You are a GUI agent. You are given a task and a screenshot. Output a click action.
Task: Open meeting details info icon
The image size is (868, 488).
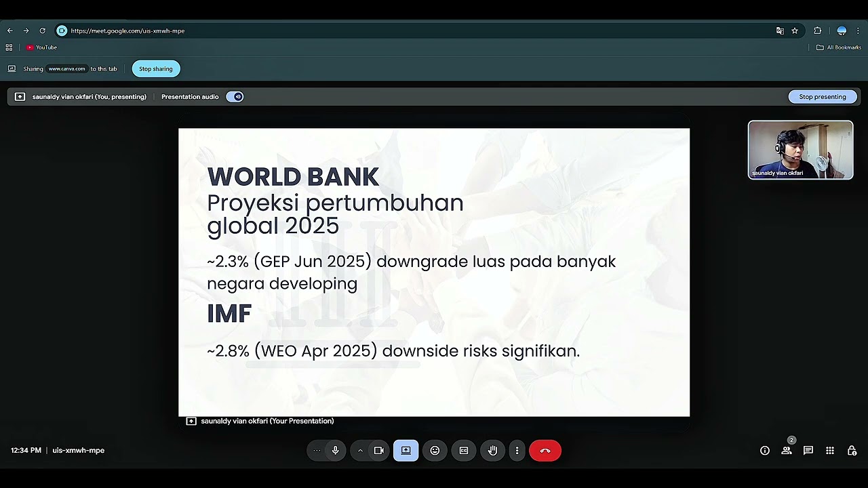[765, 451]
